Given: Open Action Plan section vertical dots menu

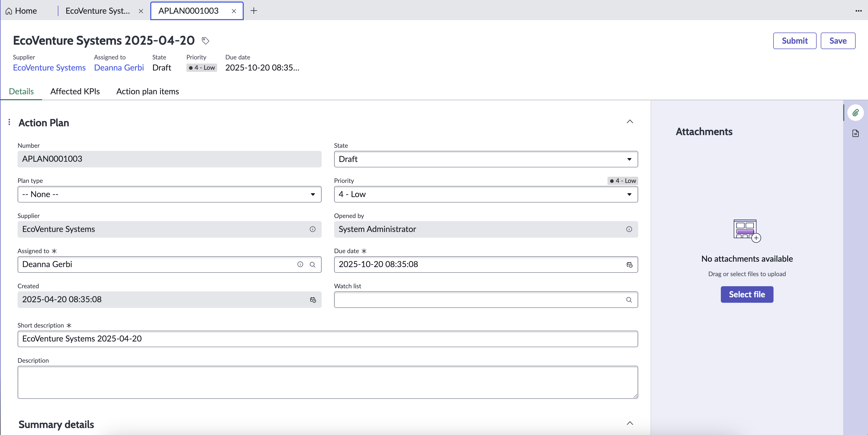Looking at the screenshot, I should (9, 122).
